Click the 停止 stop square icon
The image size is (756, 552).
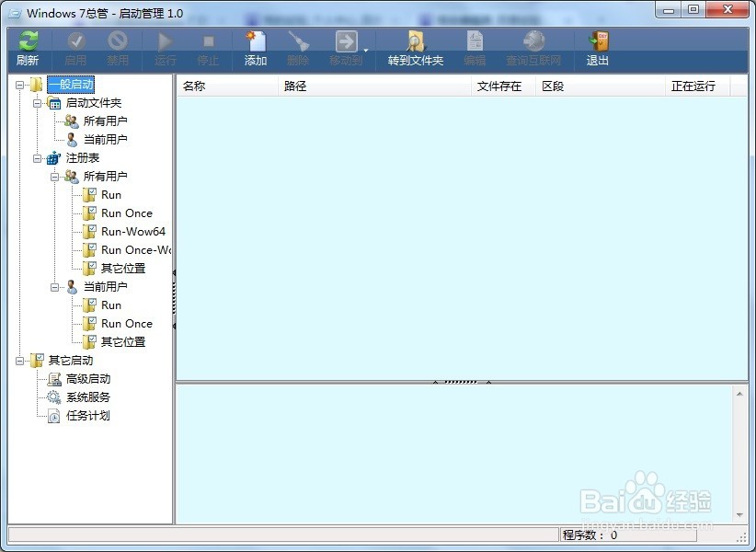208,41
